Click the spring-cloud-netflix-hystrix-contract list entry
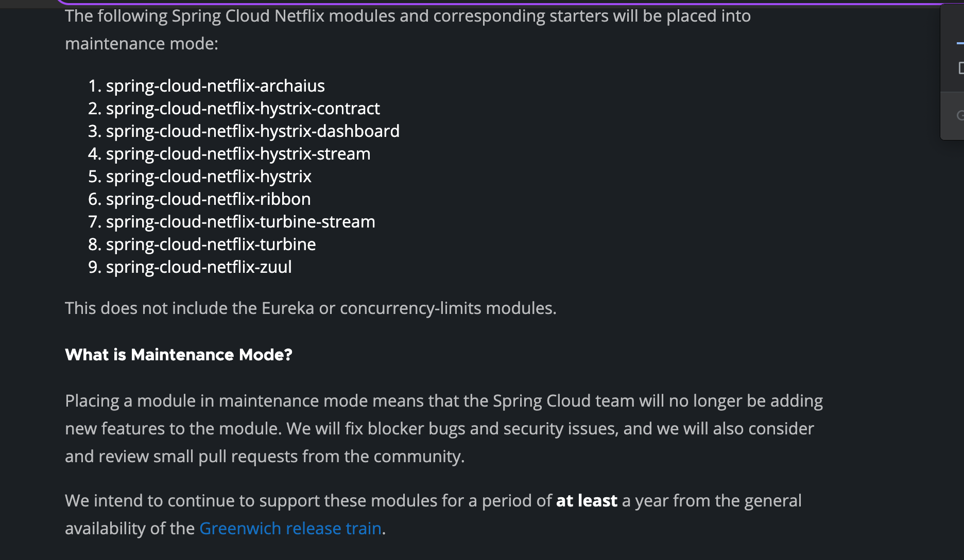Viewport: 964px width, 560px height. pyautogui.click(x=243, y=109)
